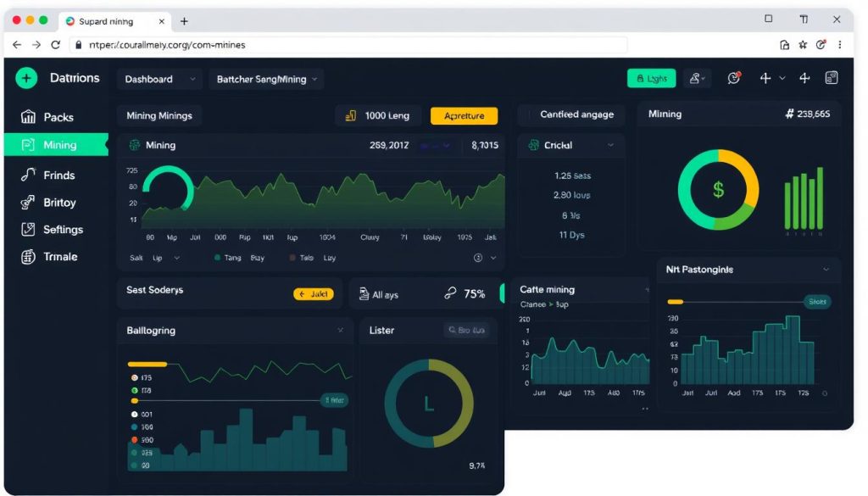Open Frinds in the sidebar
Image resolution: width=868 pixels, height=496 pixels.
[x=47, y=175]
